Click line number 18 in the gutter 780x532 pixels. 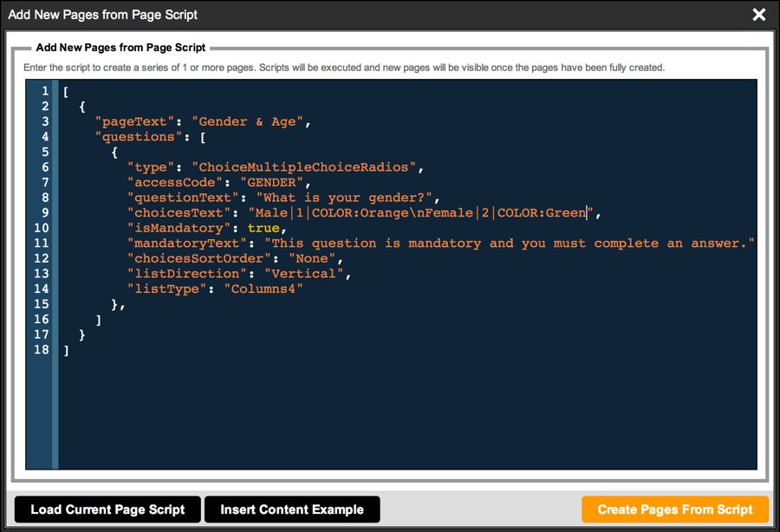41,349
